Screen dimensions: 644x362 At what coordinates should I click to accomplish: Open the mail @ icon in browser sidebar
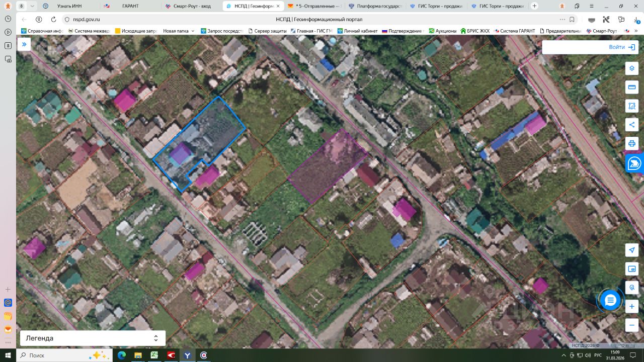coord(8,303)
